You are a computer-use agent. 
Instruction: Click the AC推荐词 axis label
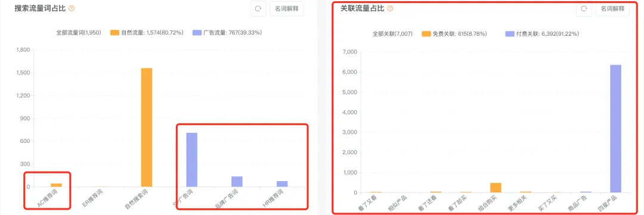[47, 198]
